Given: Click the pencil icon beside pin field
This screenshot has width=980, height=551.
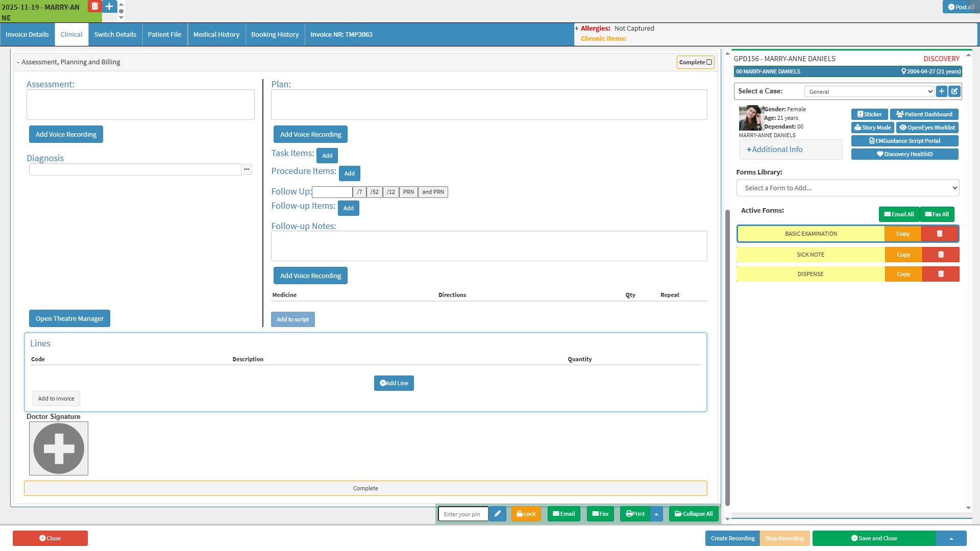Looking at the screenshot, I should [497, 514].
